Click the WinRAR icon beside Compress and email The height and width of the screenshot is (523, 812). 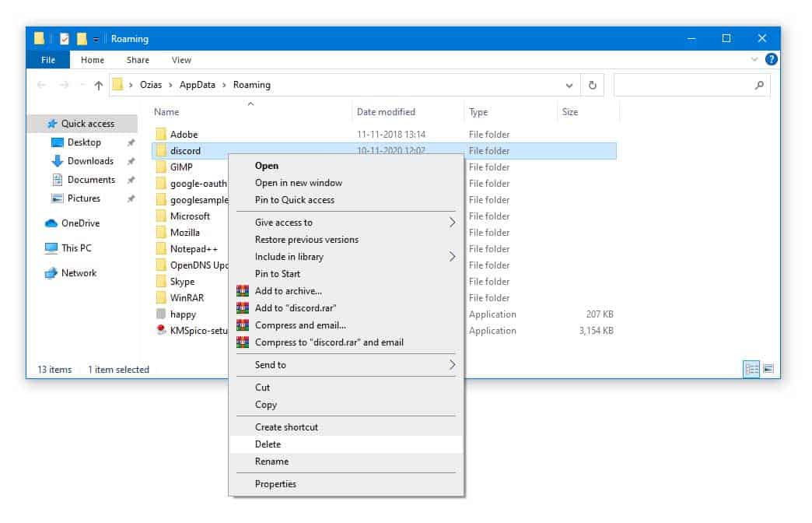pos(243,325)
